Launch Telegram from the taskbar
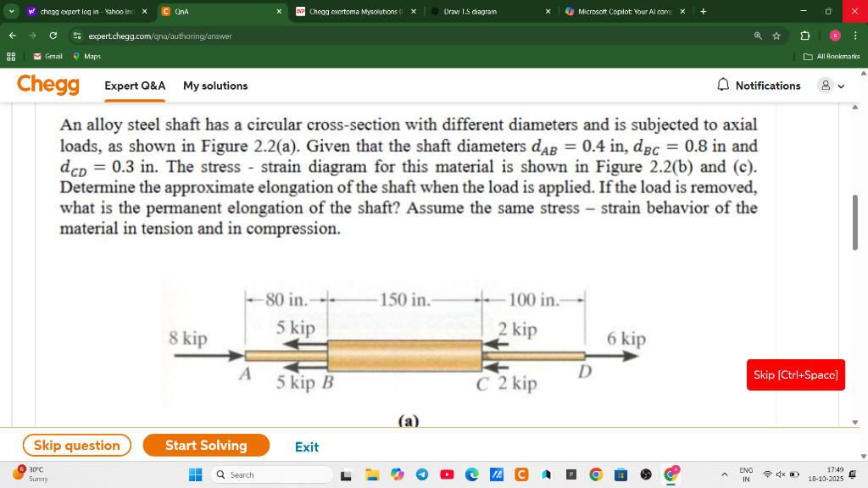Image resolution: width=868 pixels, height=488 pixels. (x=422, y=474)
